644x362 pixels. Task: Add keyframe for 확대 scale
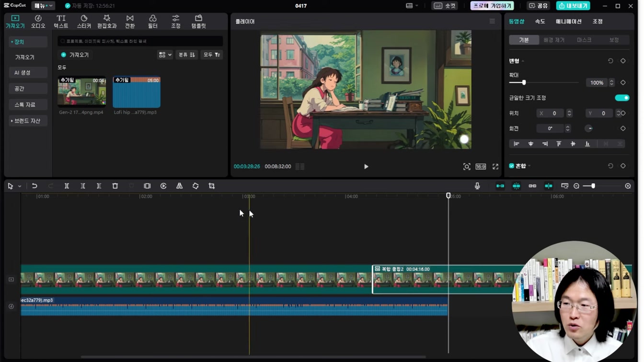pyautogui.click(x=623, y=82)
